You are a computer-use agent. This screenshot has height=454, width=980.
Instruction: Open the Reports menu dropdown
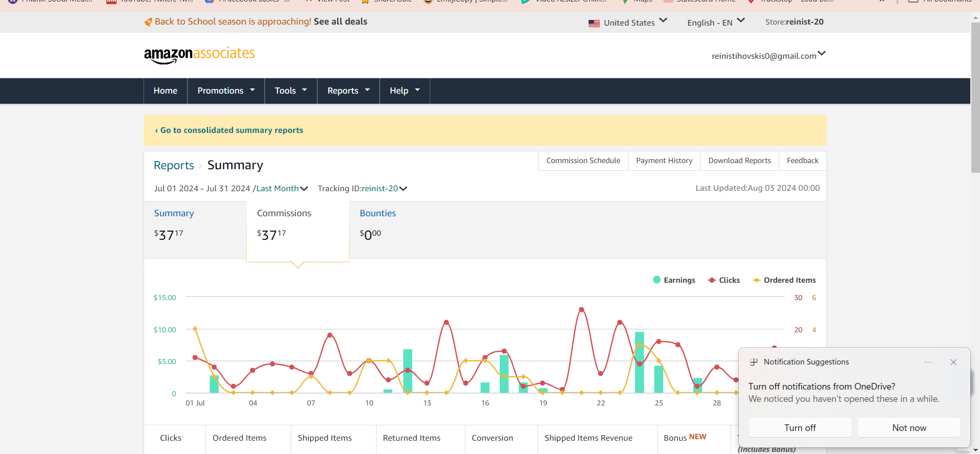pos(348,90)
